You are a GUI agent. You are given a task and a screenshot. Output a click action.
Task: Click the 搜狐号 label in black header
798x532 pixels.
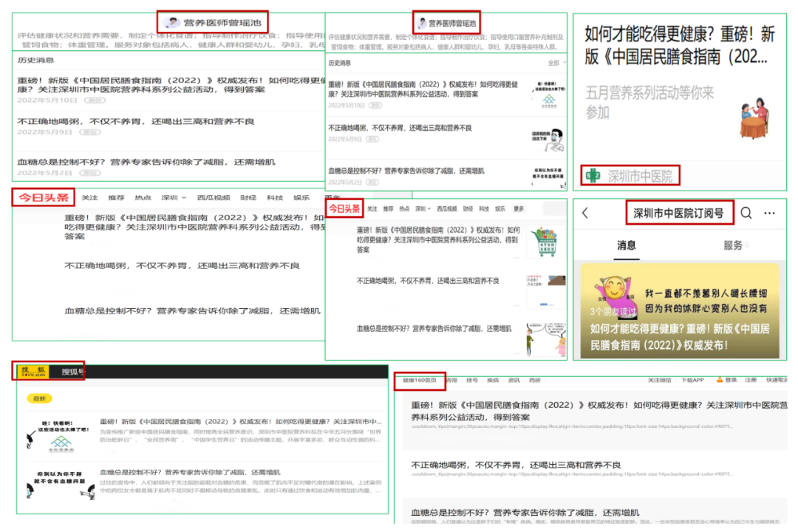point(72,372)
